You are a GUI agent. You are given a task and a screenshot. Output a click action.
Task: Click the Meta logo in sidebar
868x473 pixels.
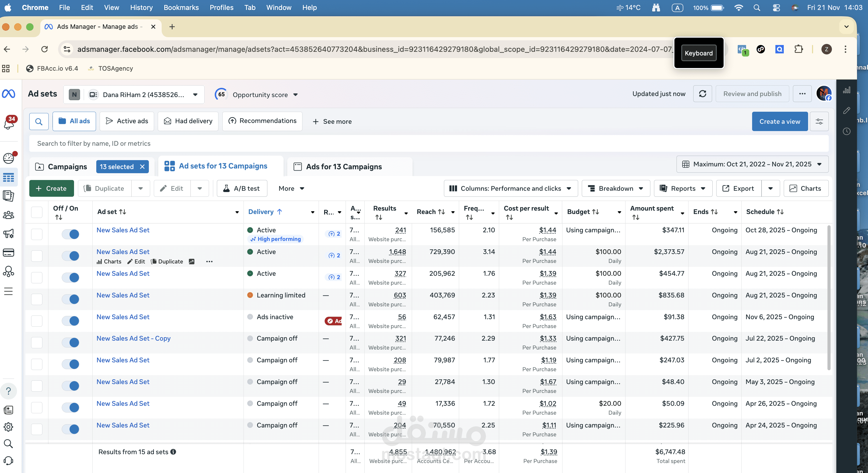click(x=8, y=94)
